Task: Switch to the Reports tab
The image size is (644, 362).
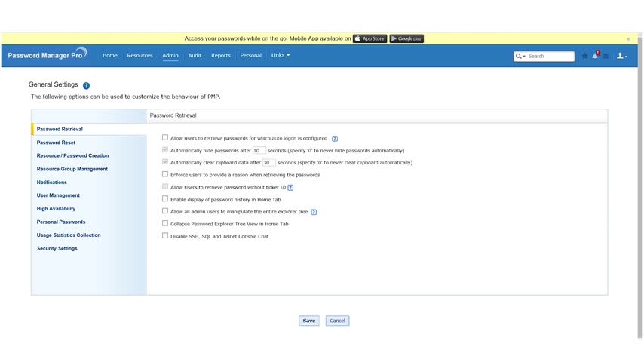Action: pyautogui.click(x=220, y=55)
